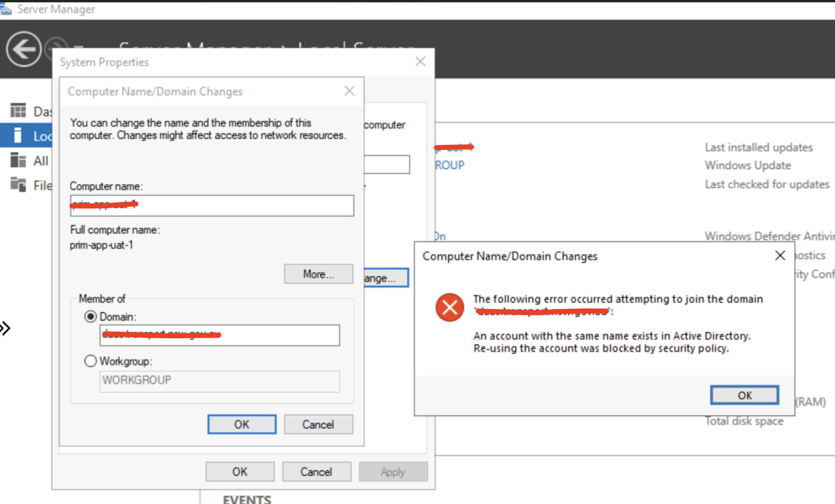Click the Windows Update label
835x504 pixels.
point(748,165)
